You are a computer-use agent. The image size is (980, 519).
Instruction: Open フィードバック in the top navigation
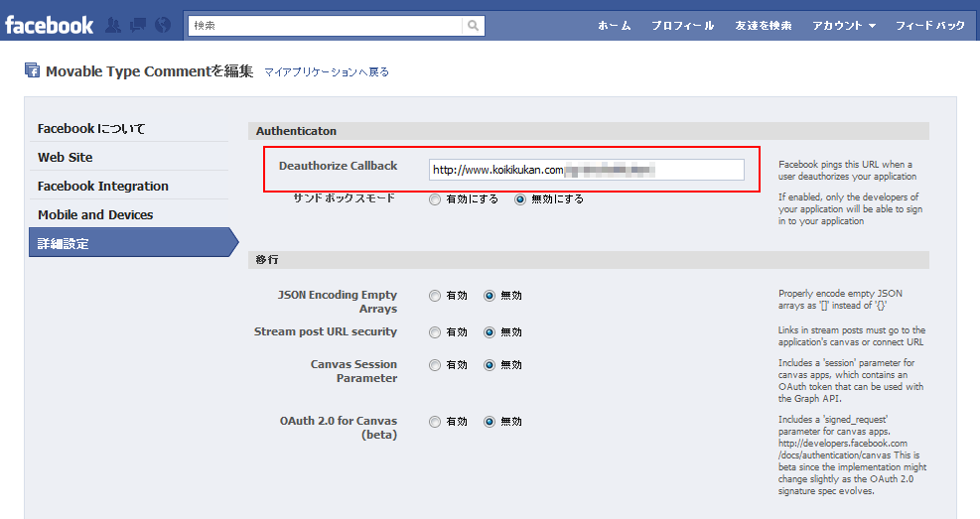930,26
